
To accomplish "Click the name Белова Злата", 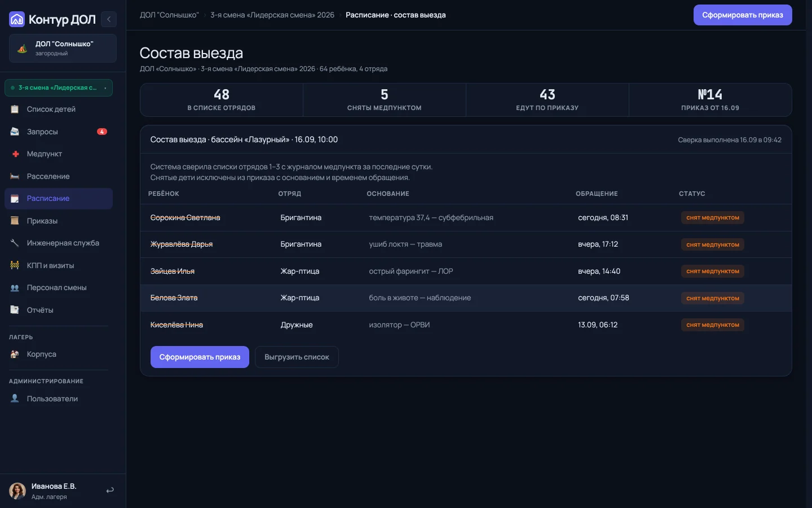I will coord(174,298).
